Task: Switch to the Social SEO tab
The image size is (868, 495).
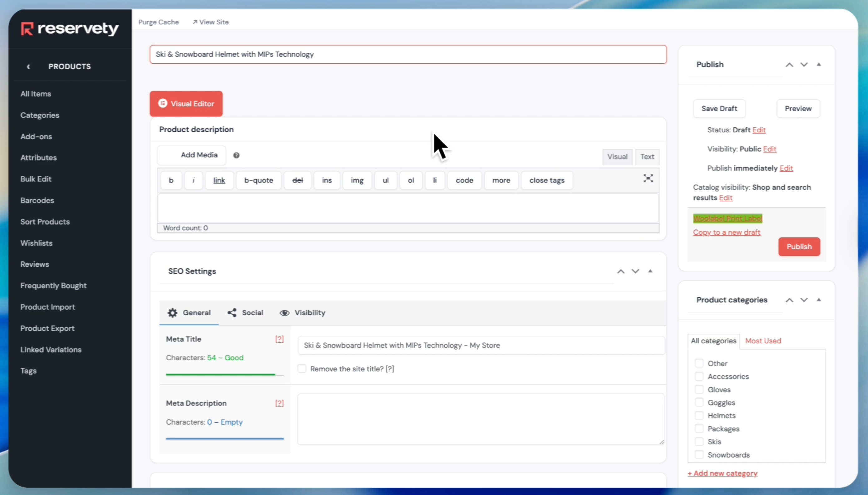Action: point(245,313)
